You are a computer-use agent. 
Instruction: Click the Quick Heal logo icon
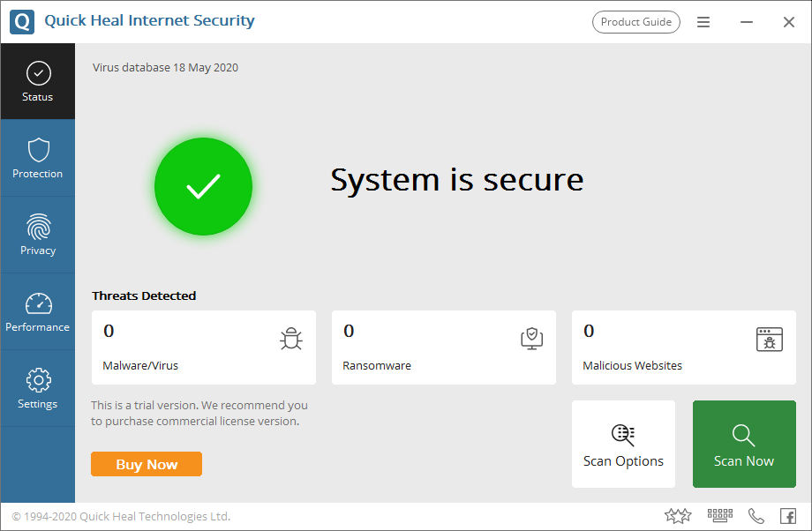pyautogui.click(x=22, y=22)
